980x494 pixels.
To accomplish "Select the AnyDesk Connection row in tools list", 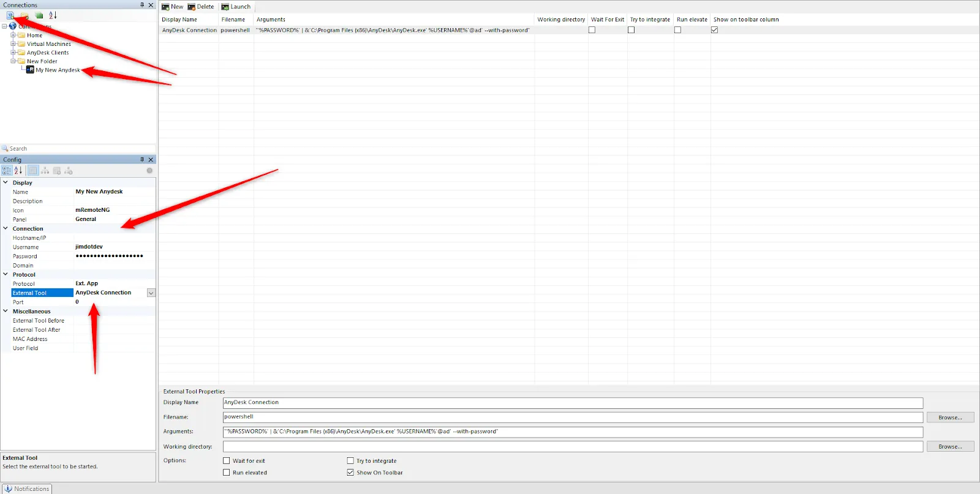I will tap(568, 30).
